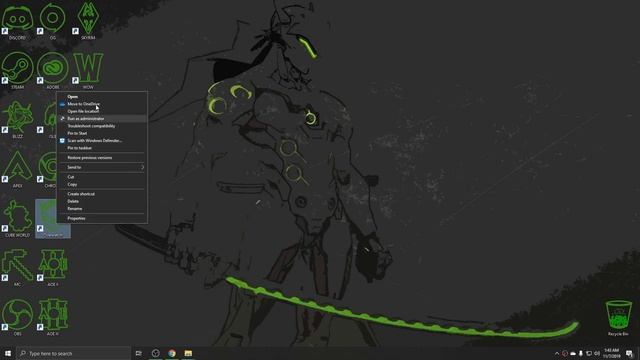Click the red circular system tray icon
This screenshot has height=360, width=640.
tap(565, 353)
